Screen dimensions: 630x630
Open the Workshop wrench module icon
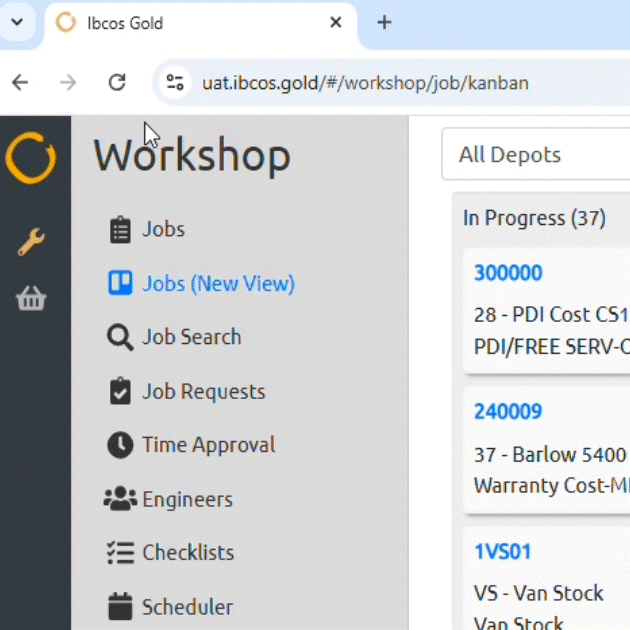(x=31, y=241)
